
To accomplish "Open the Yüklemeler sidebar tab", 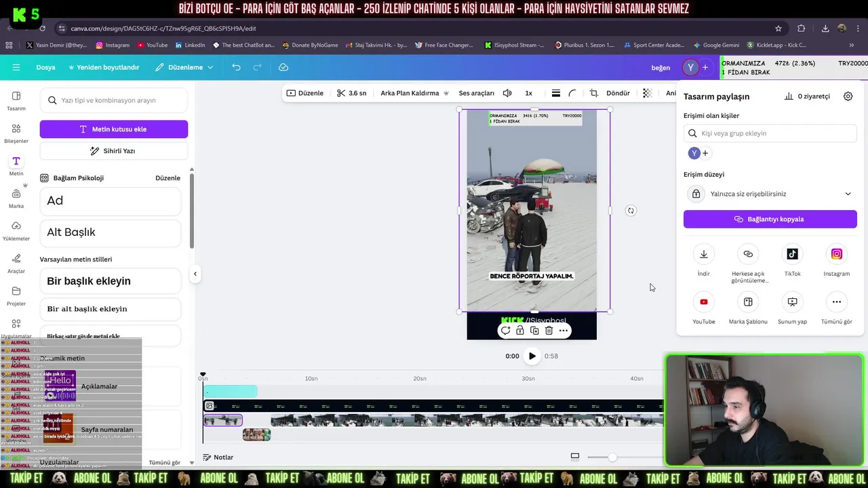I will [x=16, y=230].
